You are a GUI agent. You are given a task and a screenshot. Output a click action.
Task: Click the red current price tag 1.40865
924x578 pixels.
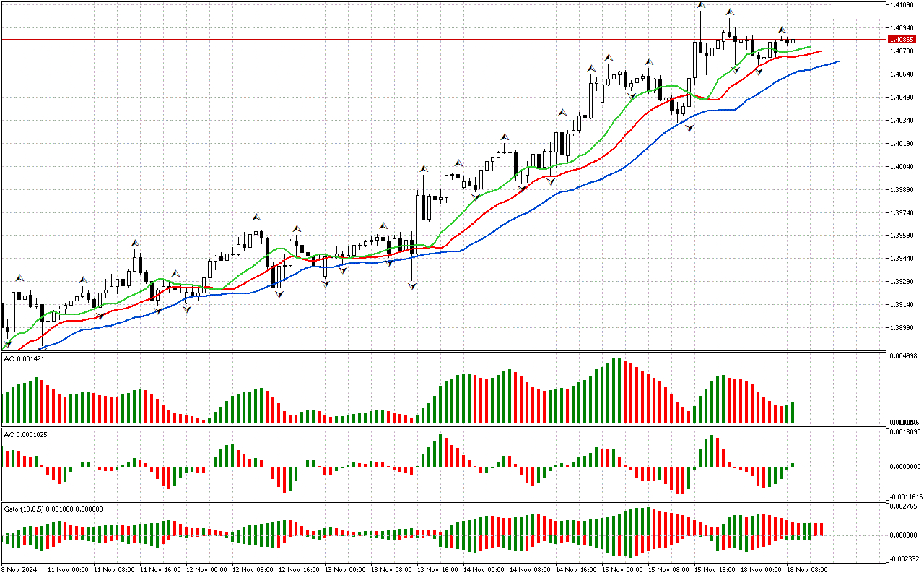click(x=902, y=40)
